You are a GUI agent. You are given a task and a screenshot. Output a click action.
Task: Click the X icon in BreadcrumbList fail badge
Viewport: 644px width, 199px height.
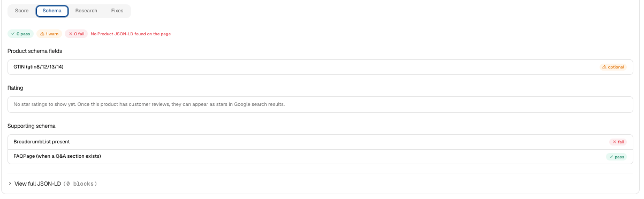coord(615,142)
